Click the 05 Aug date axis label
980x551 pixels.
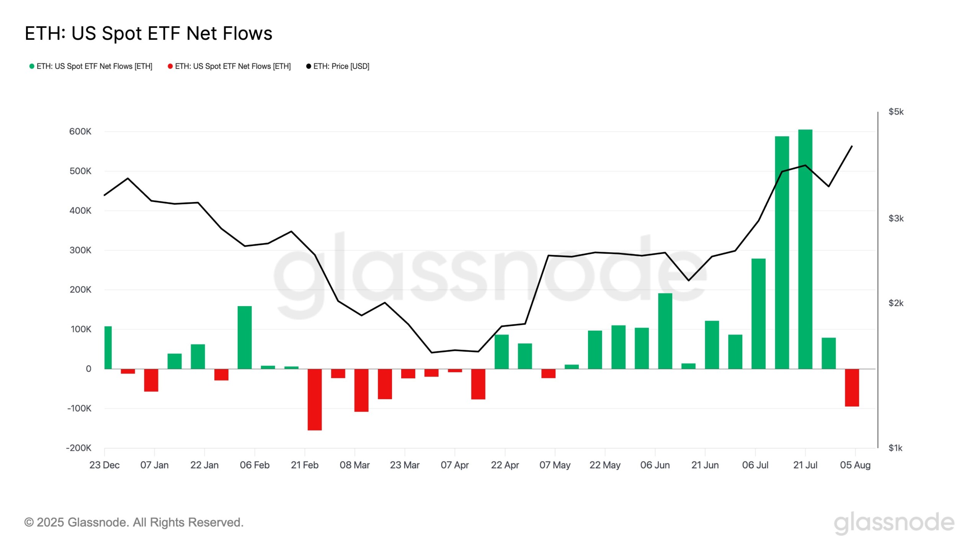coord(855,465)
